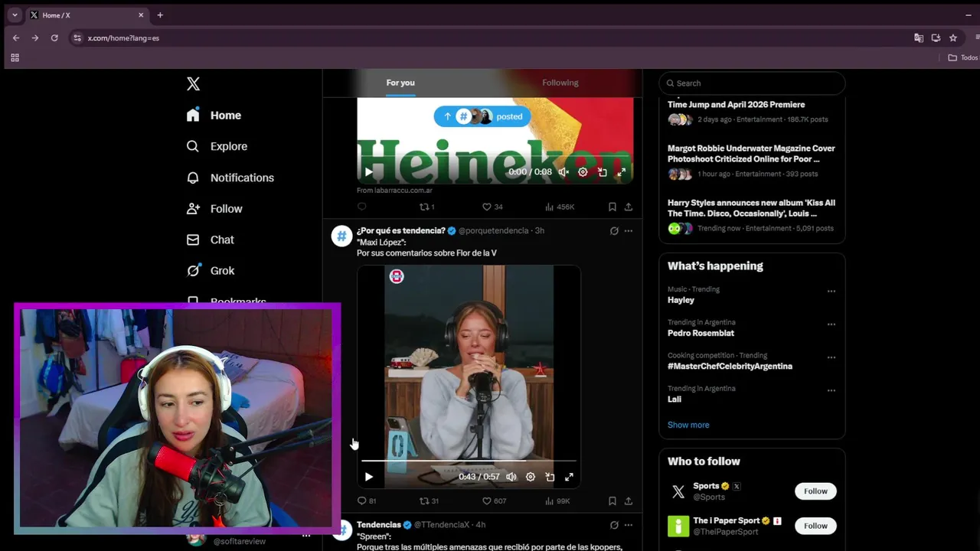This screenshot has width=980, height=551.
Task: Open the Tendencias profile name
Action: (x=378, y=525)
